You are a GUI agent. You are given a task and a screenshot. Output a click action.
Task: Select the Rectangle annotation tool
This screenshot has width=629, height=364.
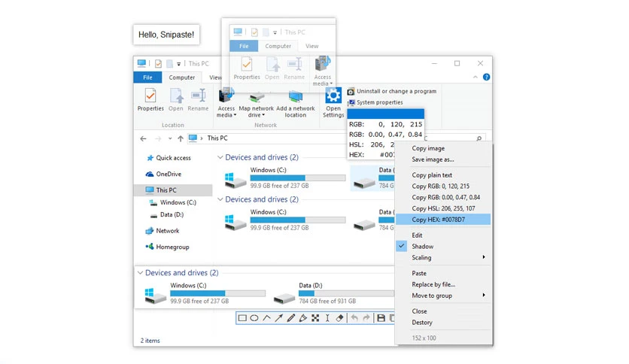pyautogui.click(x=242, y=318)
